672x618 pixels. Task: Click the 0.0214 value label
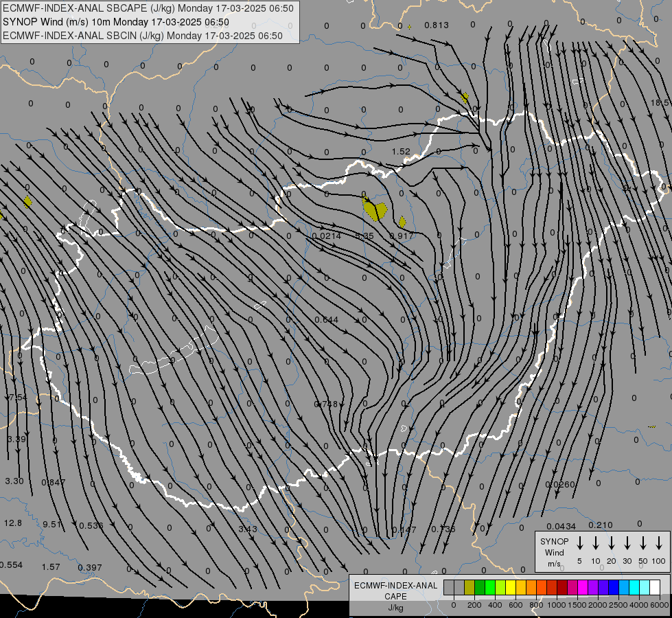pos(327,236)
